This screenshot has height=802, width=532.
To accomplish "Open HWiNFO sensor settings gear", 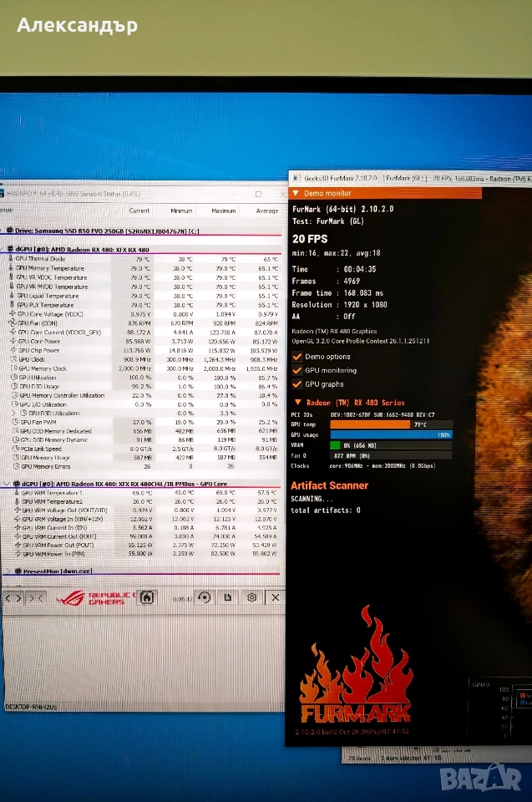I will point(251,596).
